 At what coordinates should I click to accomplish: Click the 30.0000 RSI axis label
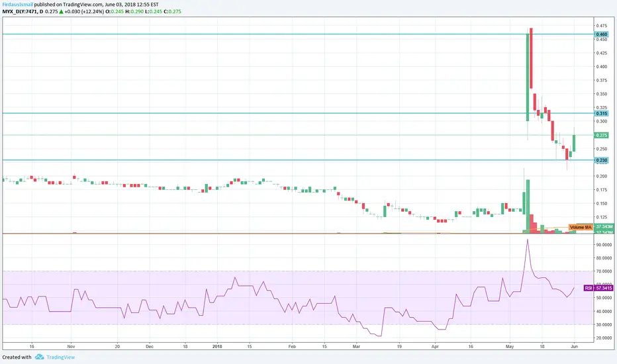click(x=604, y=325)
